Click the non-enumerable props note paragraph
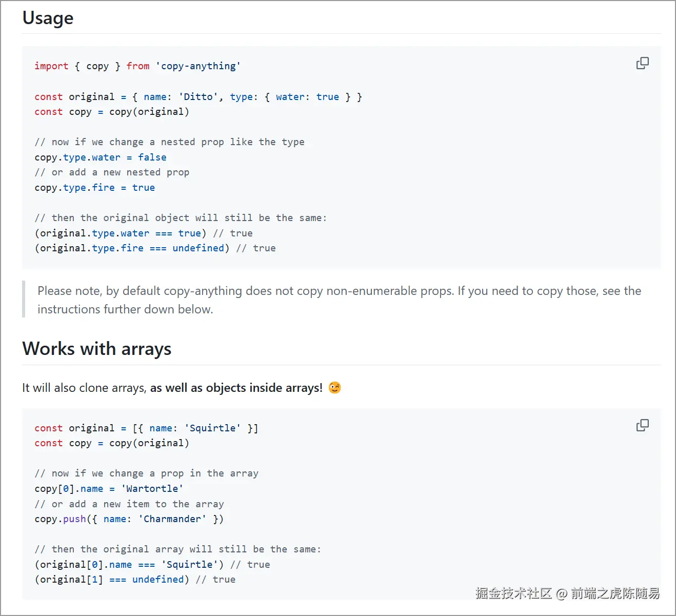This screenshot has height=616, width=676. 339,300
